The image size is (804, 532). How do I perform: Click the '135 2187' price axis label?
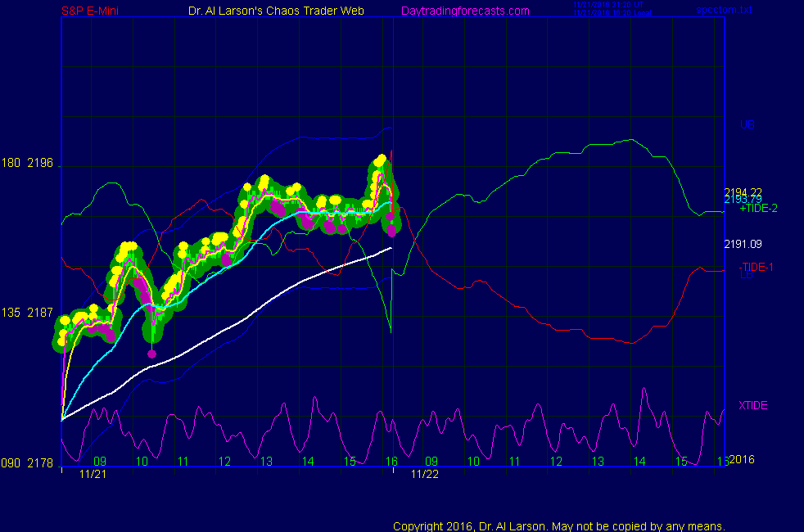click(27, 313)
